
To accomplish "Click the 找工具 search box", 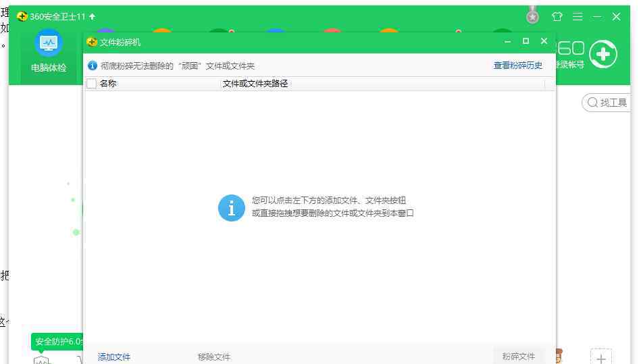I will 607,103.
